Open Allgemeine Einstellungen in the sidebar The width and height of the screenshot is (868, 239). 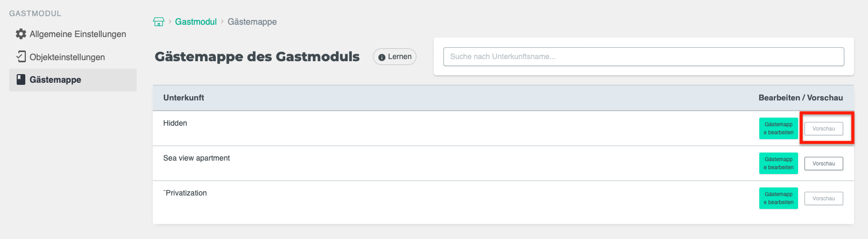[x=77, y=34]
